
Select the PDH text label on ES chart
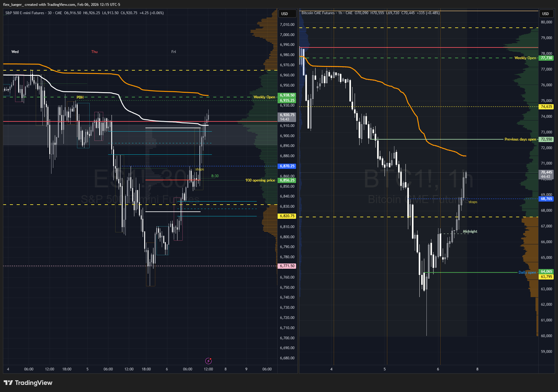80,97
